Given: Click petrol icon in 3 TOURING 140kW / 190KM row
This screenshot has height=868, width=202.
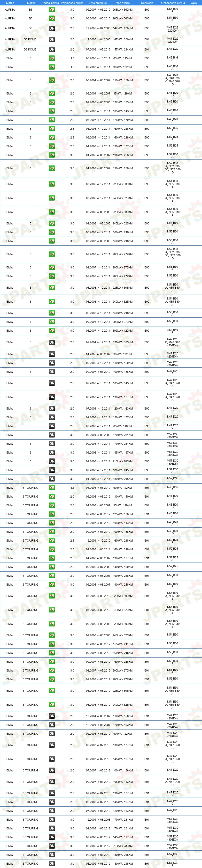Looking at the screenshot, I should (x=52, y=567).
